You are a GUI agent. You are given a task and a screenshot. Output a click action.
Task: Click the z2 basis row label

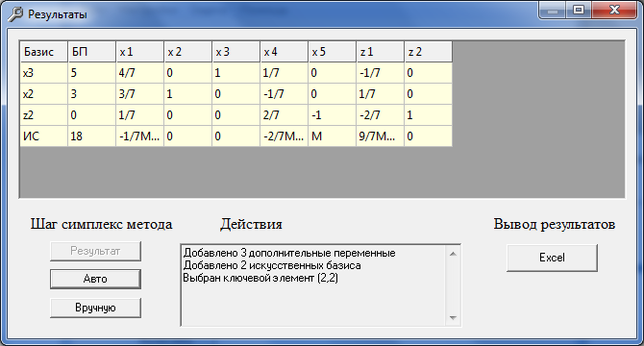pos(43,115)
